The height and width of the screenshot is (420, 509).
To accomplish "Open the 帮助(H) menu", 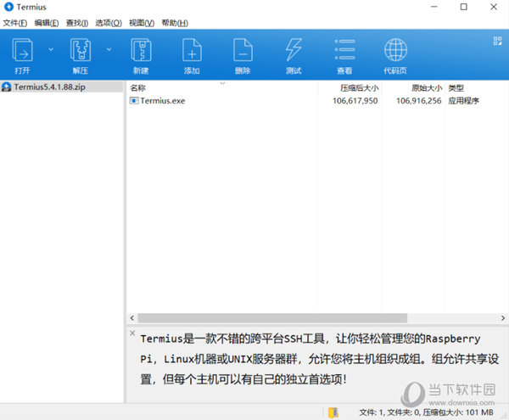I will tap(175, 23).
